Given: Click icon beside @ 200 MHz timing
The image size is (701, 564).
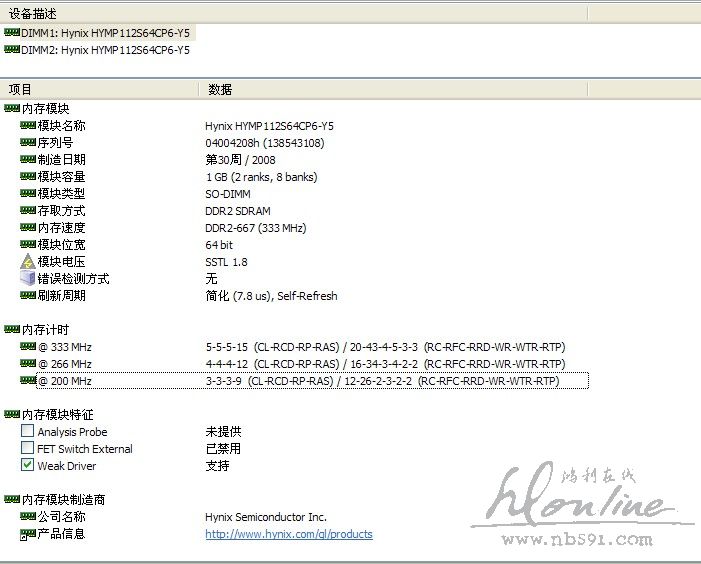Looking at the screenshot, I should click(x=28, y=380).
